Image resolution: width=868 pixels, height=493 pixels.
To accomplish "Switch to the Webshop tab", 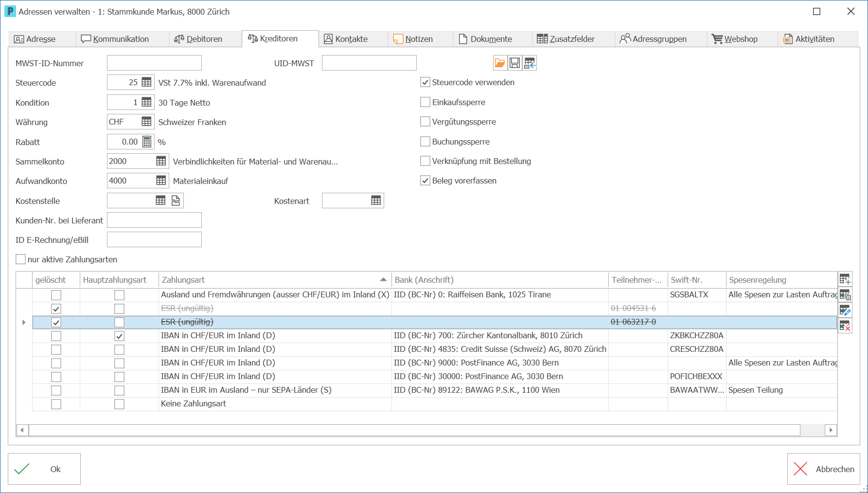I will [x=741, y=39].
